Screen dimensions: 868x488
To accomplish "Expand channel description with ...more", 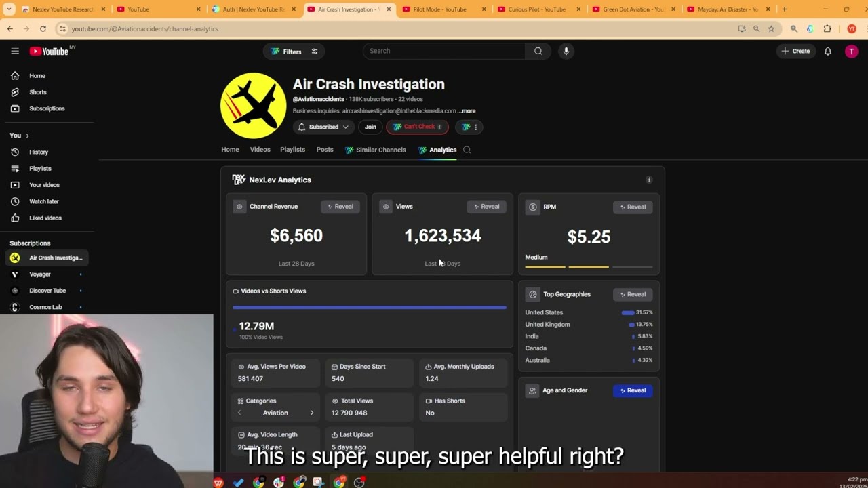I will (x=467, y=111).
